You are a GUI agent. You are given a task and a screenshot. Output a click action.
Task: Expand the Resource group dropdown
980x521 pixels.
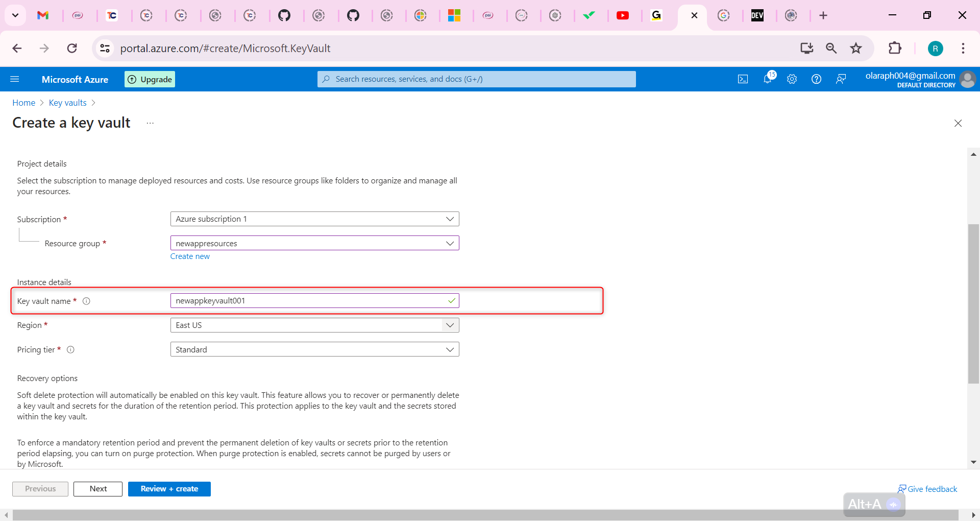click(315, 243)
